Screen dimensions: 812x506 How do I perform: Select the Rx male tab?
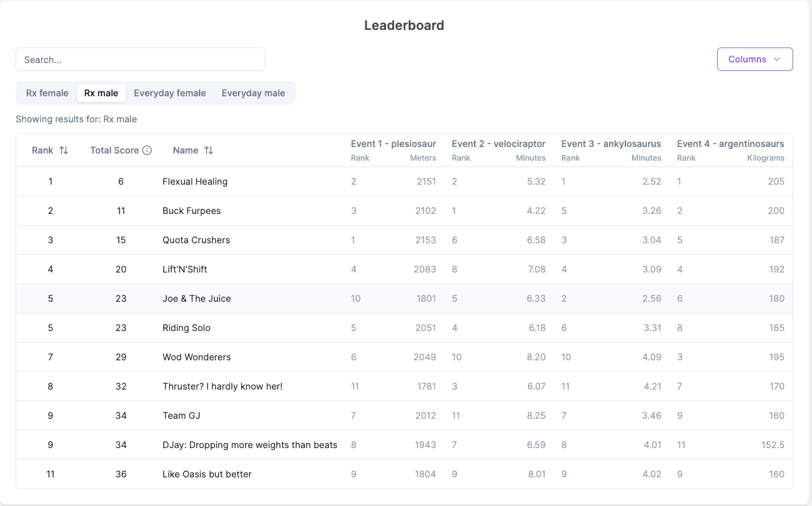(x=101, y=93)
